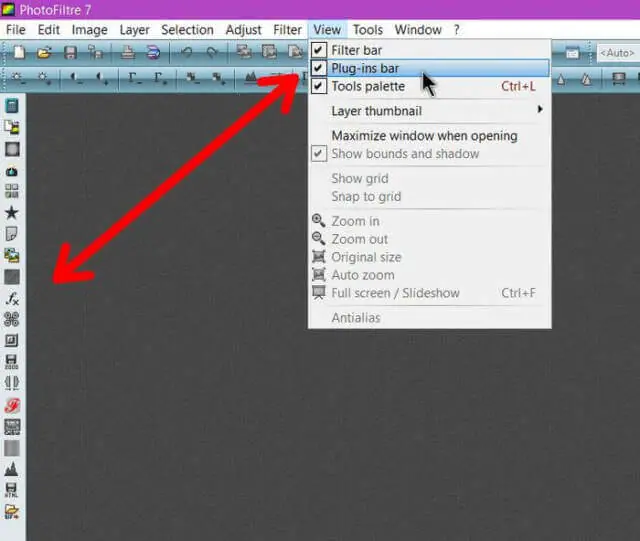The image size is (640, 541).
Task: Open the ? help menu
Action: coord(456,30)
